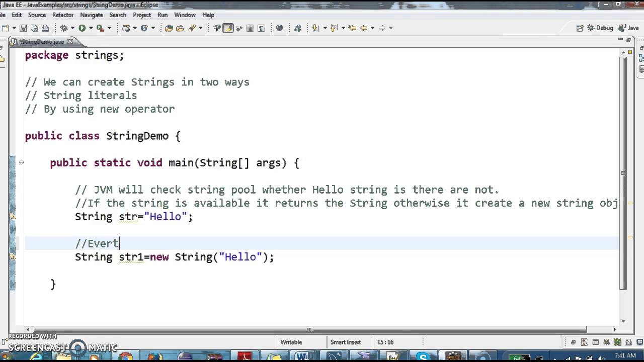The image size is (644, 362).
Task: Open the Edit menu
Action: pyautogui.click(x=17, y=15)
